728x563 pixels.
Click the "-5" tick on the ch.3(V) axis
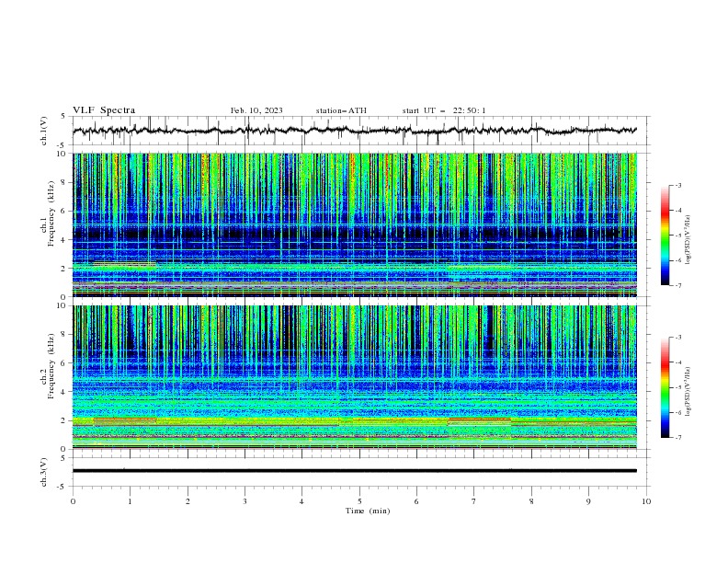pyautogui.click(x=63, y=487)
